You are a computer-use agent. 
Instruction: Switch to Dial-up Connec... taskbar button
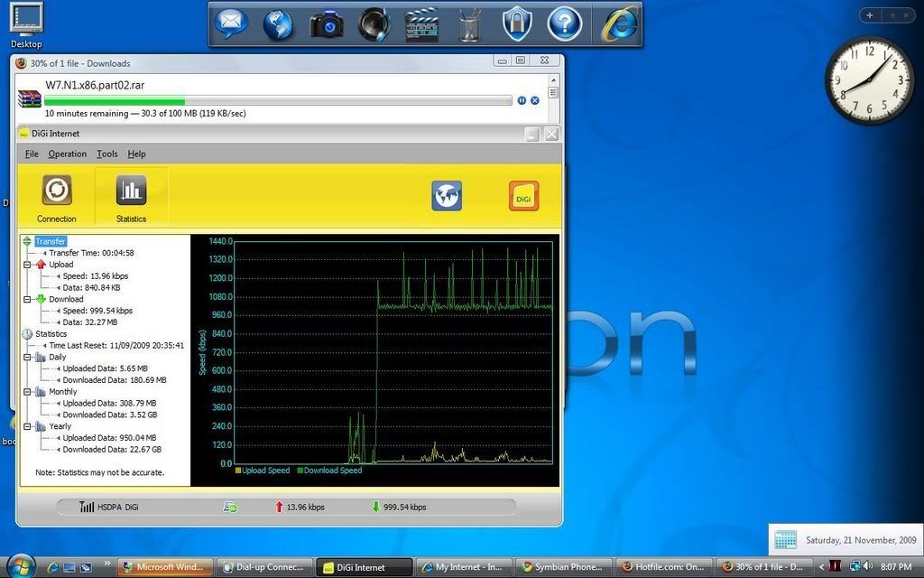click(263, 567)
